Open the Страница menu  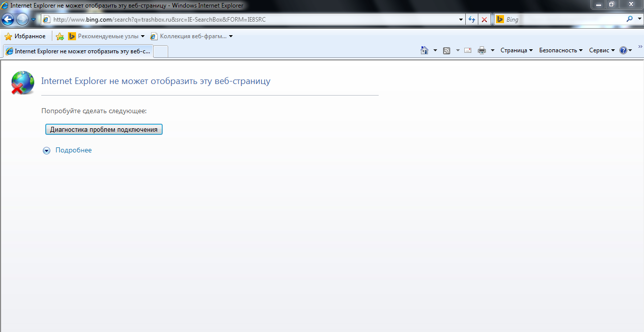coord(517,50)
